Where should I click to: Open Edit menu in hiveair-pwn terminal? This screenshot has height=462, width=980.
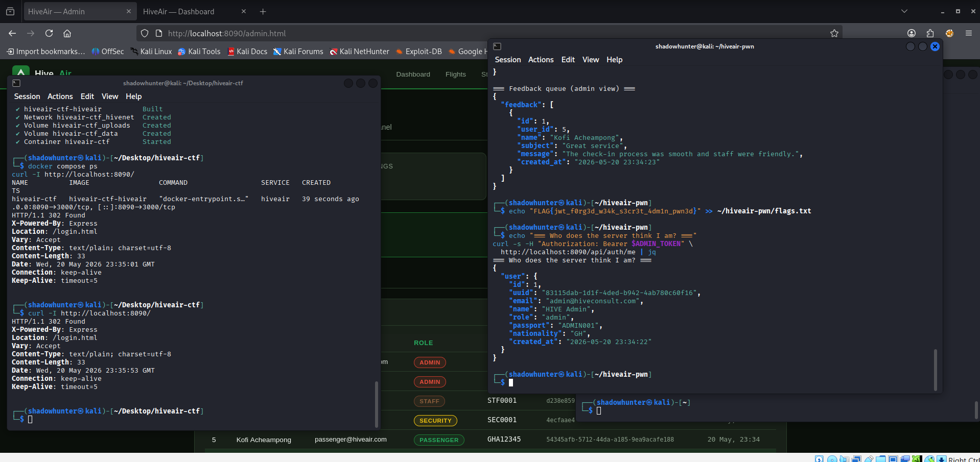(568, 60)
